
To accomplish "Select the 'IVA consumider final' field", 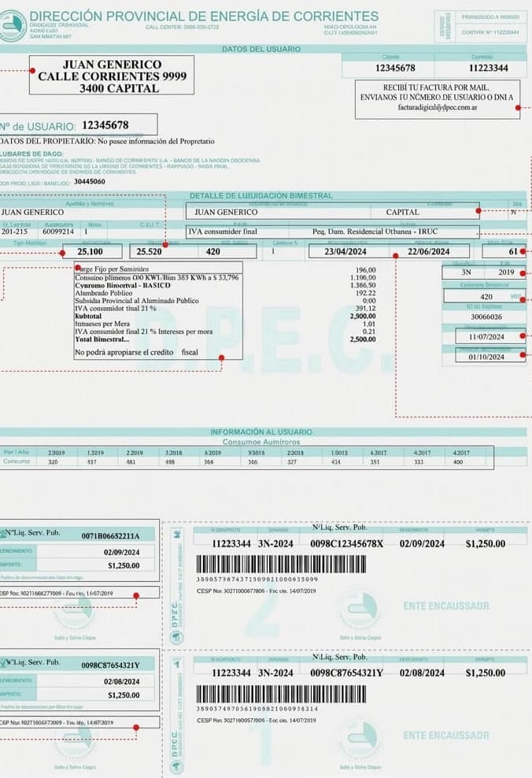I will 223,232.
